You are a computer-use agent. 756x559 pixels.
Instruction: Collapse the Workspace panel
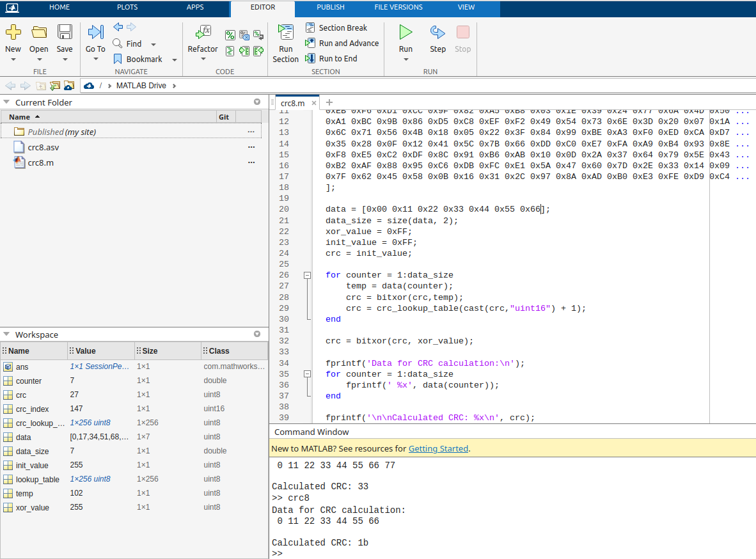click(7, 335)
